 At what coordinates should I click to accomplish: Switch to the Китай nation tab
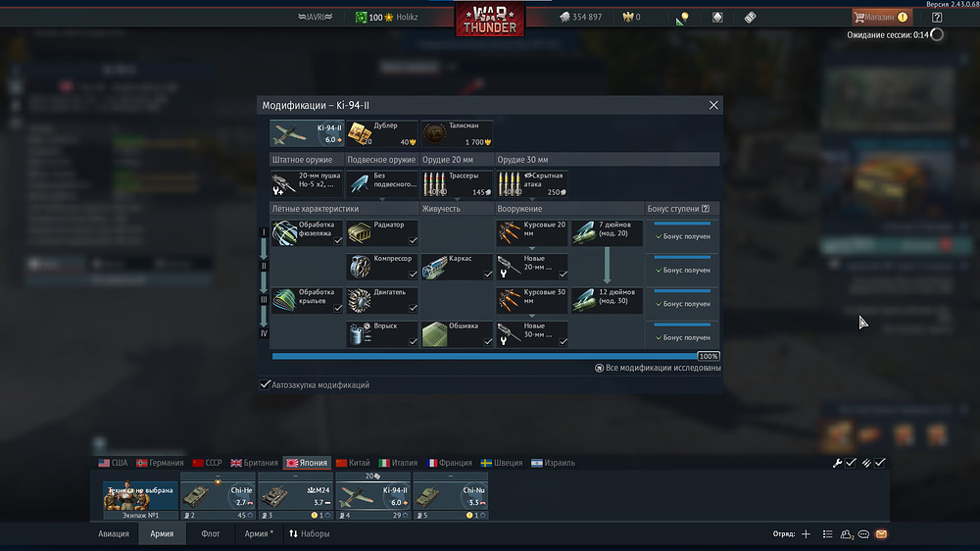[353, 463]
